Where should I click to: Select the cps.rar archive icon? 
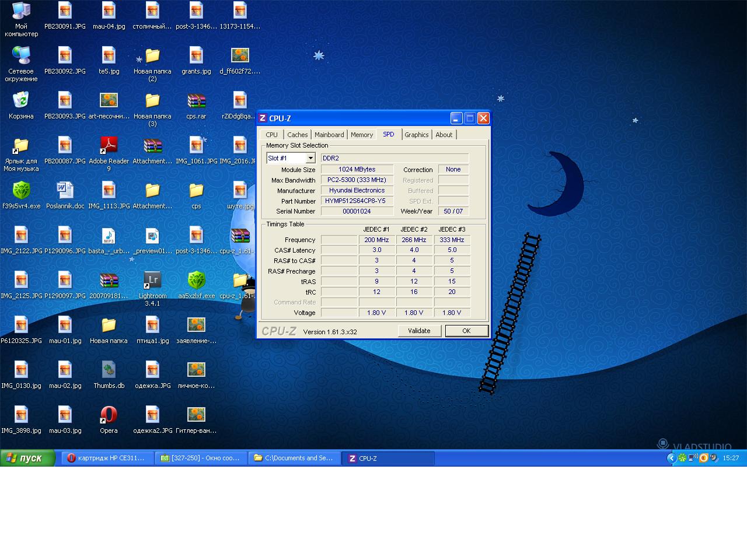pos(196,100)
